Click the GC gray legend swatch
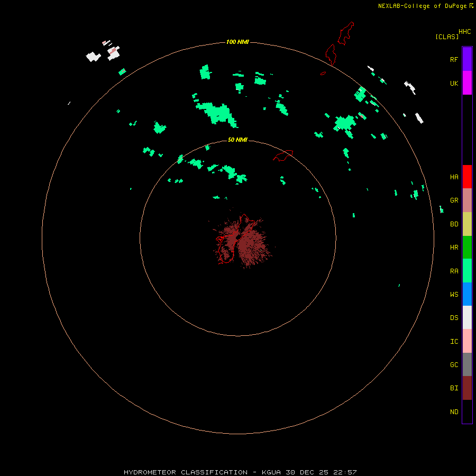The width and height of the screenshot is (476, 476). [467, 364]
